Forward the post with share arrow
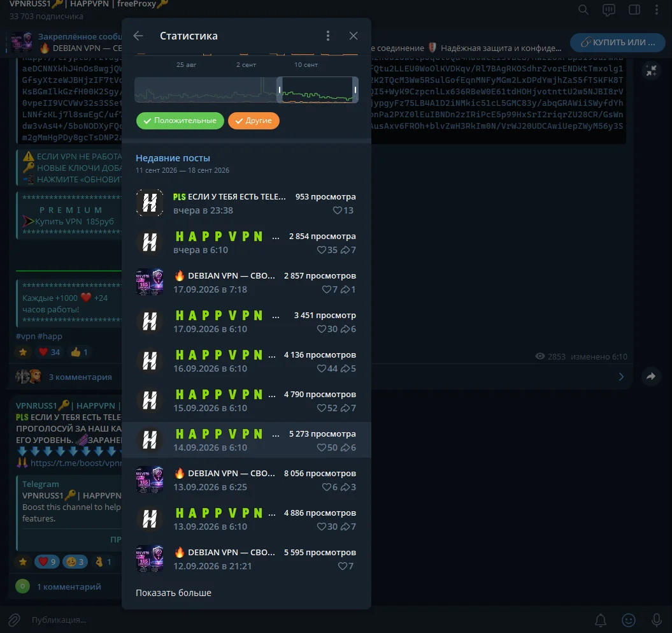The image size is (672, 633). [651, 377]
